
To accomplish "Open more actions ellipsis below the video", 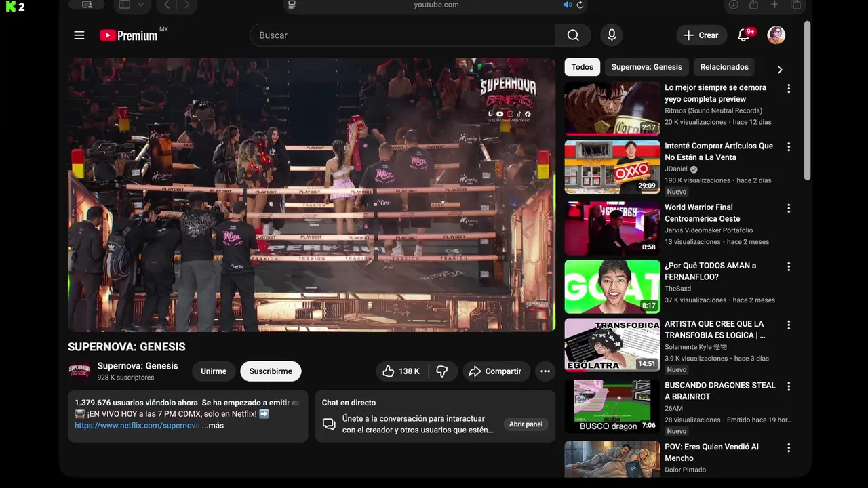I will coord(545,371).
